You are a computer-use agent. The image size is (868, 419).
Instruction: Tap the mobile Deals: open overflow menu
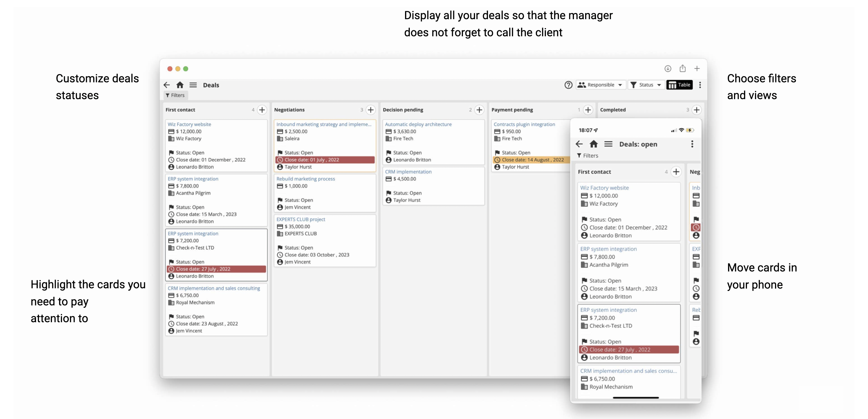tap(692, 144)
